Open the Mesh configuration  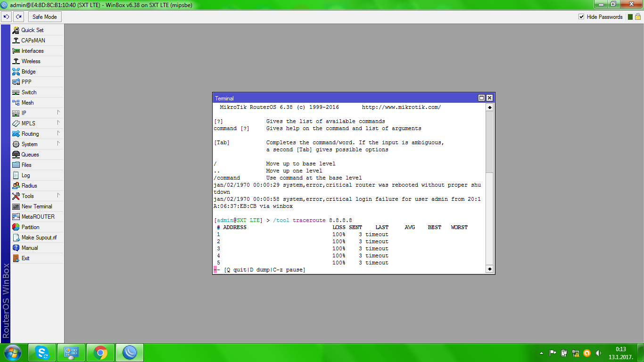tap(37, 103)
